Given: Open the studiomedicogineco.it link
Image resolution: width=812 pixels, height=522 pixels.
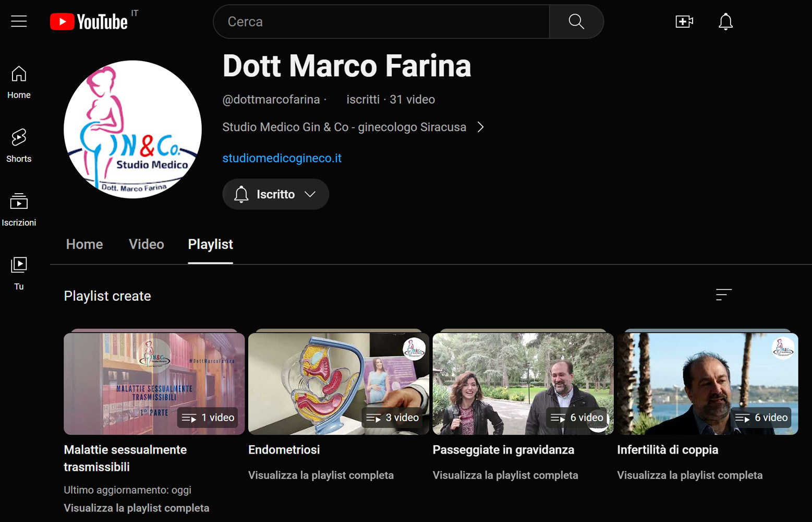Looking at the screenshot, I should pos(282,158).
